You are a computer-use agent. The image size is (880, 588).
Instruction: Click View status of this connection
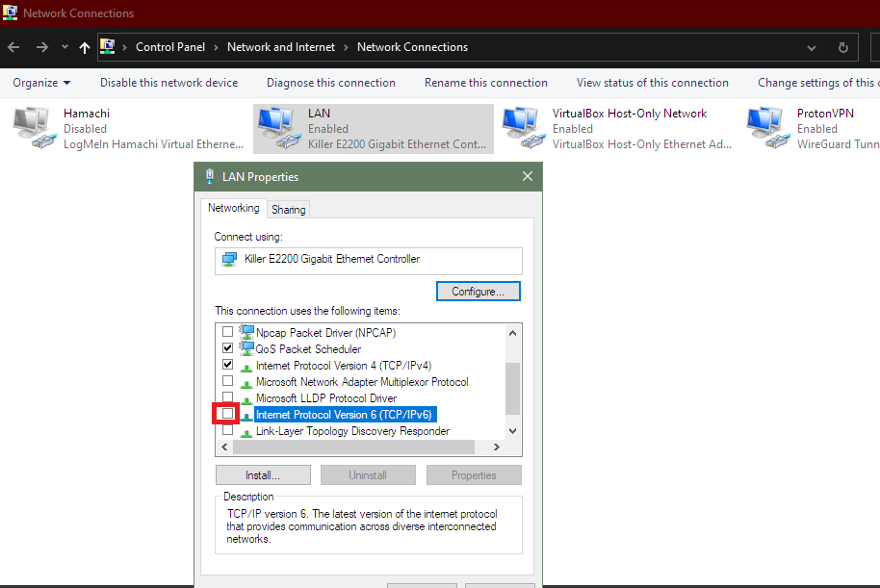pos(653,83)
